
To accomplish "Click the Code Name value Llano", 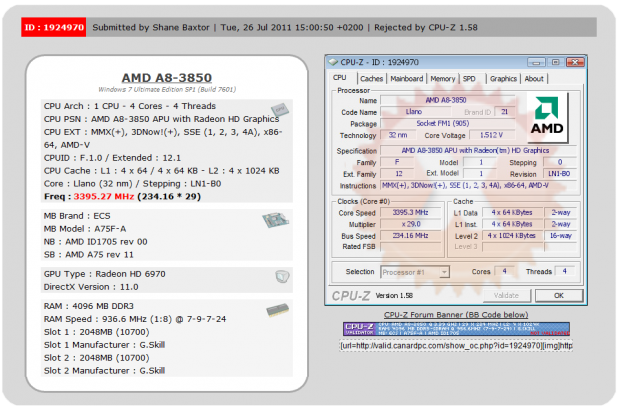I will click(414, 112).
